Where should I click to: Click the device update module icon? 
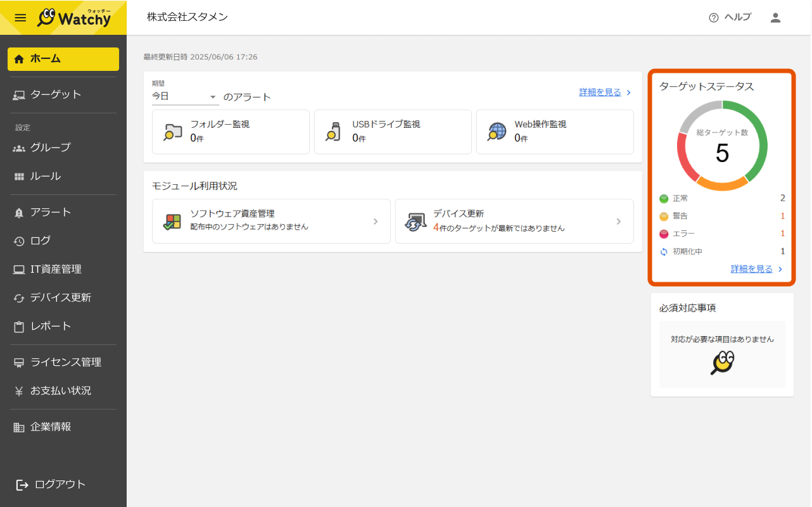[416, 222]
